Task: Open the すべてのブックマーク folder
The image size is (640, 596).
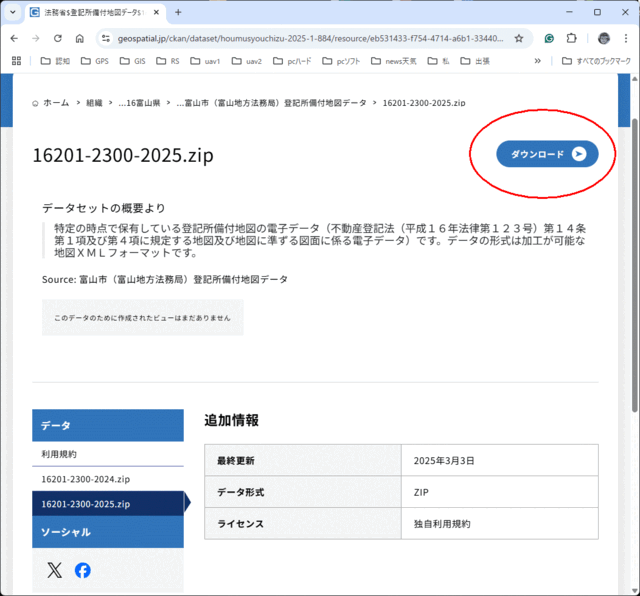Action: click(x=596, y=61)
